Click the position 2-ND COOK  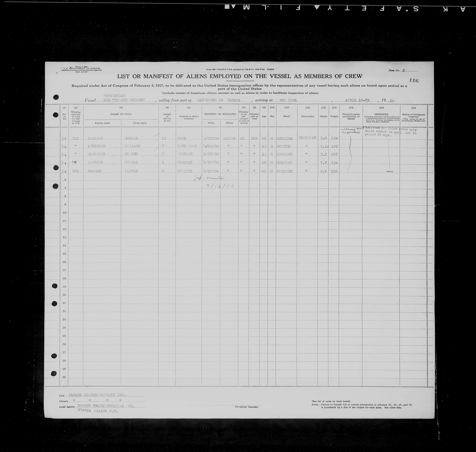click(187, 146)
